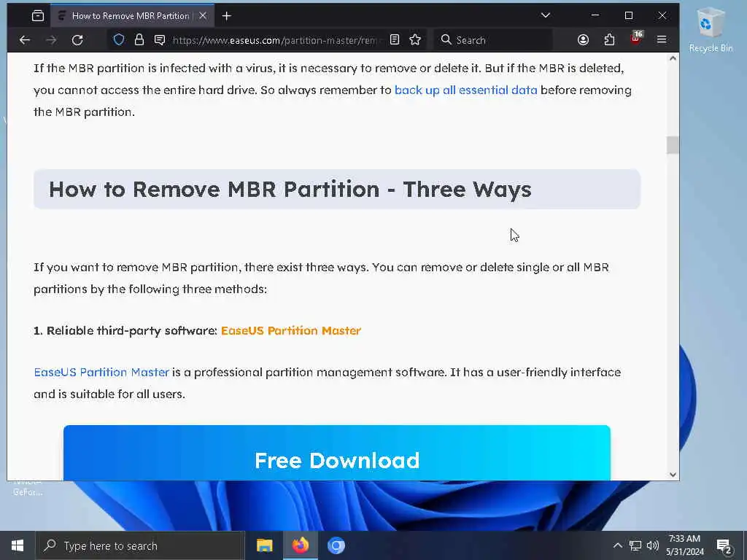This screenshot has width=747, height=560.
Task: Open the Chromium browser taskbar icon
Action: pos(336,545)
